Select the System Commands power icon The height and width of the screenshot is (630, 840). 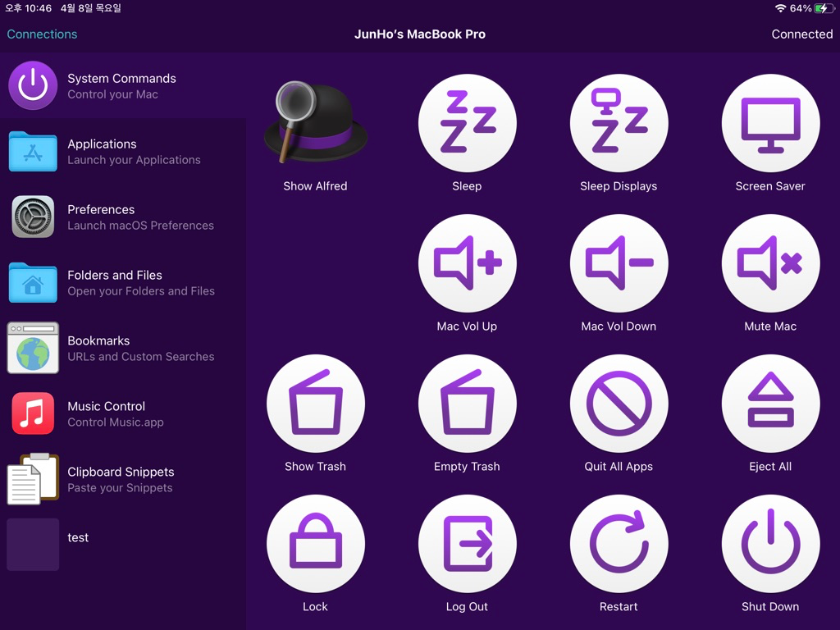tap(33, 85)
